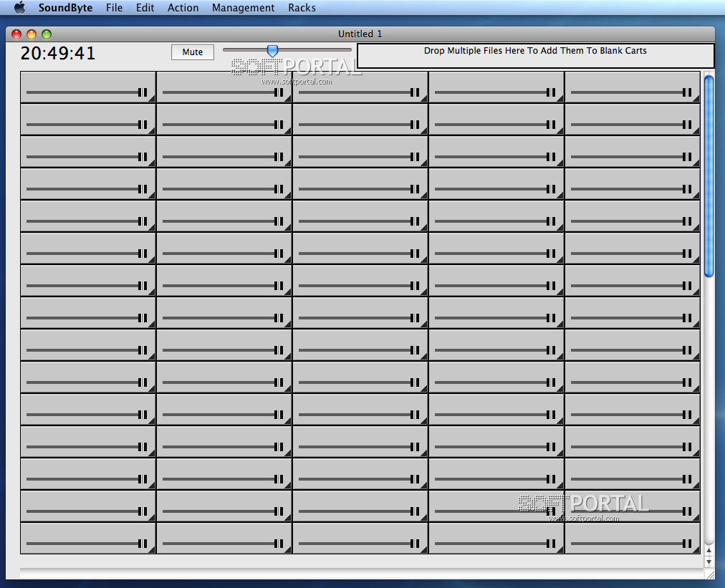This screenshot has width=725, height=588.
Task: Click pause icon of fifth row, first column cart
Action: point(143,221)
